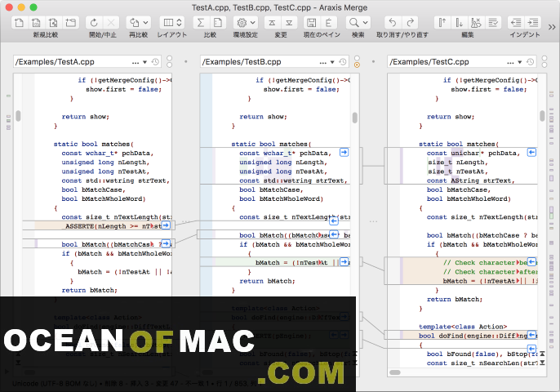Open recent files dropdown for TestB.cpp
The image size is (560, 392).
click(x=332, y=62)
